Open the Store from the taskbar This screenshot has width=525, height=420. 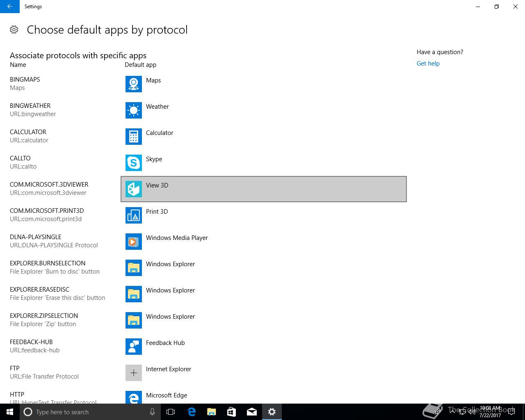[232, 412]
